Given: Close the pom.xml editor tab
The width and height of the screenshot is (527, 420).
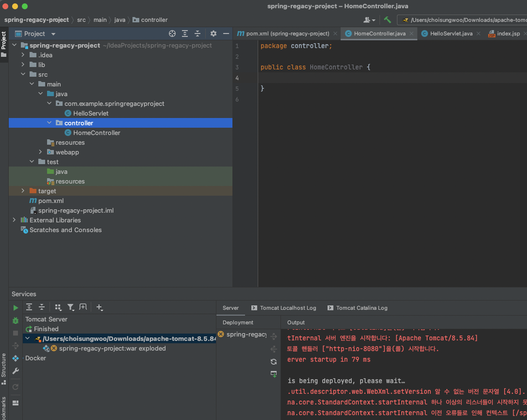Looking at the screenshot, I should (335, 34).
